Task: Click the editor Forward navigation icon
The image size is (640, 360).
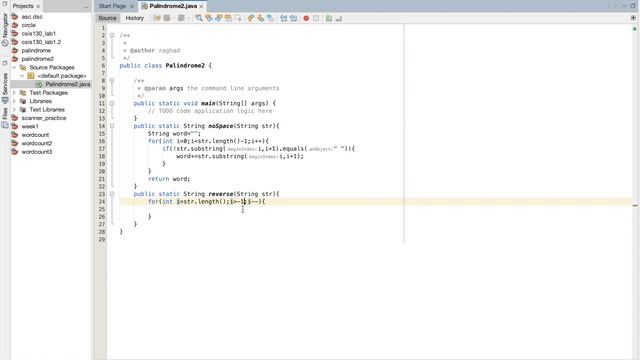Action: click(181, 18)
